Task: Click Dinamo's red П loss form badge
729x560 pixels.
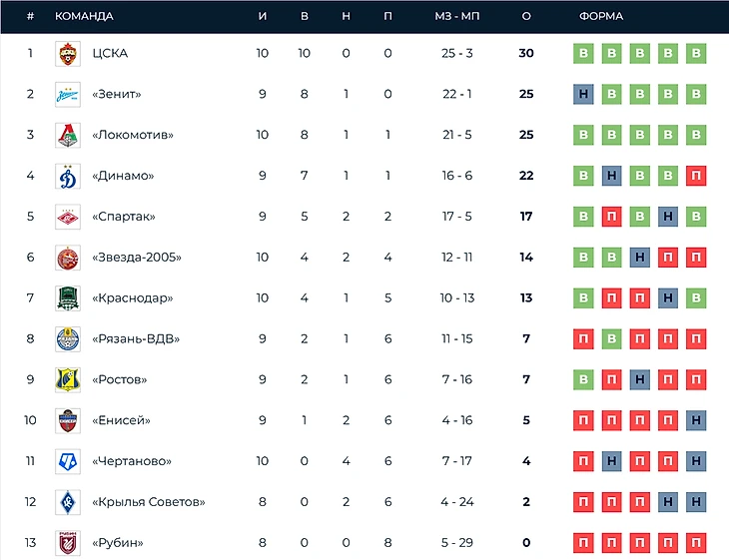Action: 696,176
